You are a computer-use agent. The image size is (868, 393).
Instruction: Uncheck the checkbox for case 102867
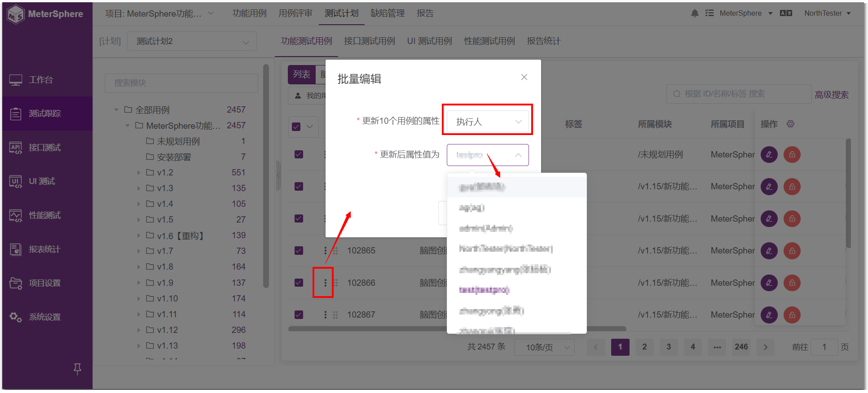299,315
